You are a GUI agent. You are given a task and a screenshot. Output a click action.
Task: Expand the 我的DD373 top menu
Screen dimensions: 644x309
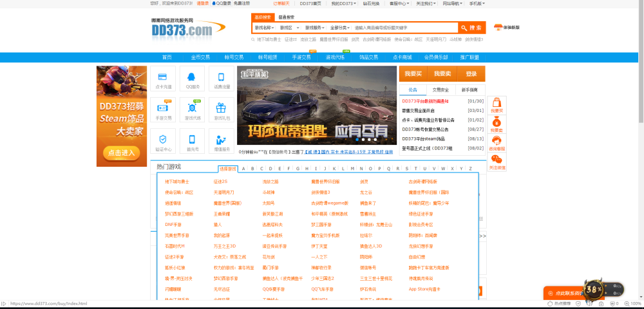click(343, 3)
